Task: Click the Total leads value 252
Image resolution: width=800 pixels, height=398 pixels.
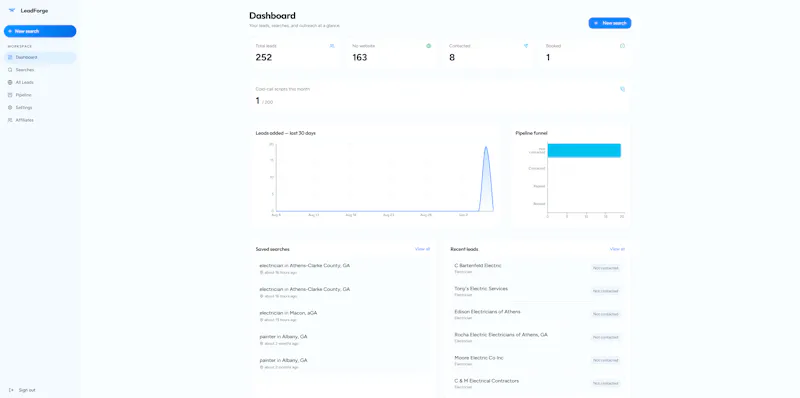Action: [x=264, y=58]
